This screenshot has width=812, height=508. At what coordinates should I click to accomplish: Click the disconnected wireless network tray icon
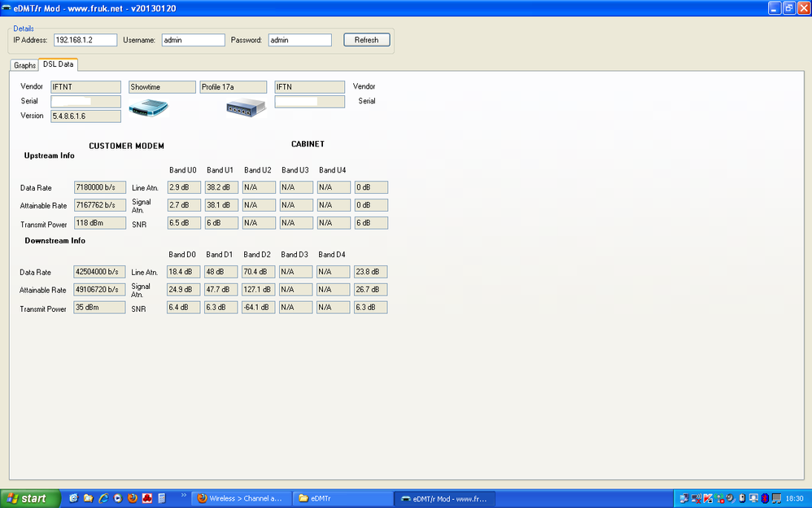(x=696, y=499)
